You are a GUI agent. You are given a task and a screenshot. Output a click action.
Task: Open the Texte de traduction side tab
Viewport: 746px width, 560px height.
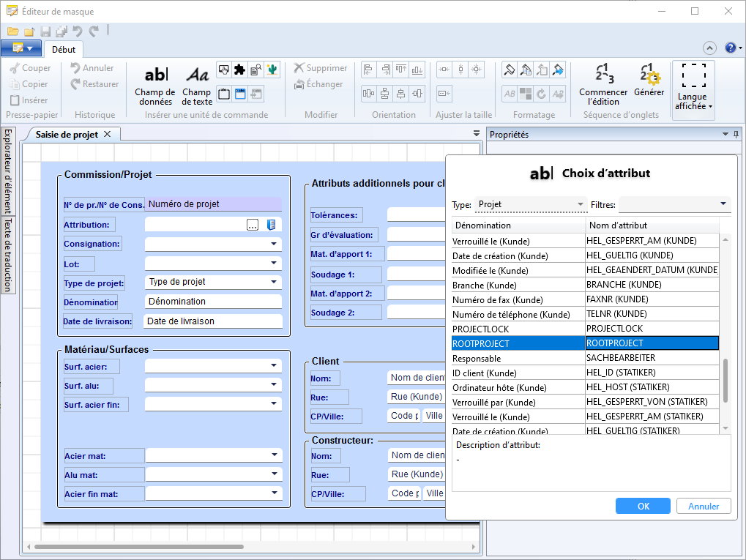7,254
